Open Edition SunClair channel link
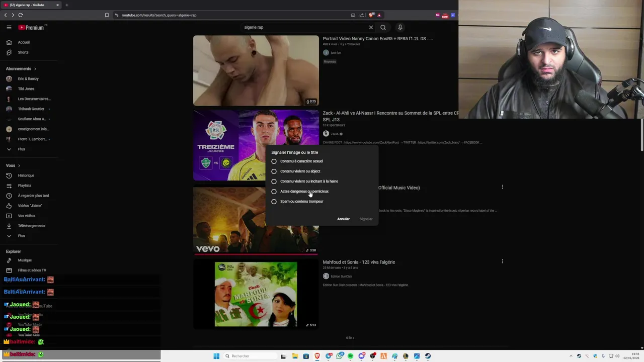644x362 pixels. (341, 277)
